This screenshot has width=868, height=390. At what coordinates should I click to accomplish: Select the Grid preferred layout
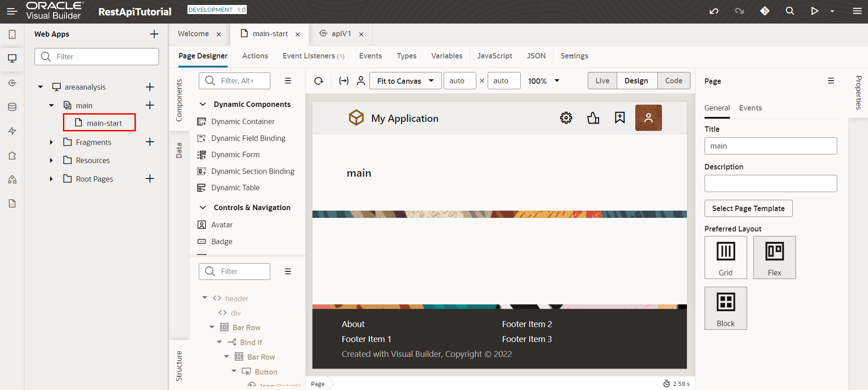(x=725, y=257)
